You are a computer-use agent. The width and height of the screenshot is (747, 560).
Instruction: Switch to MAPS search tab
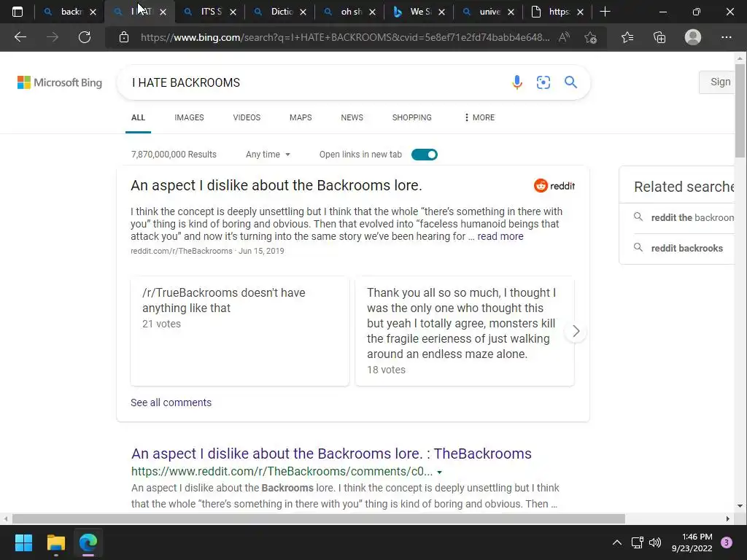point(301,117)
